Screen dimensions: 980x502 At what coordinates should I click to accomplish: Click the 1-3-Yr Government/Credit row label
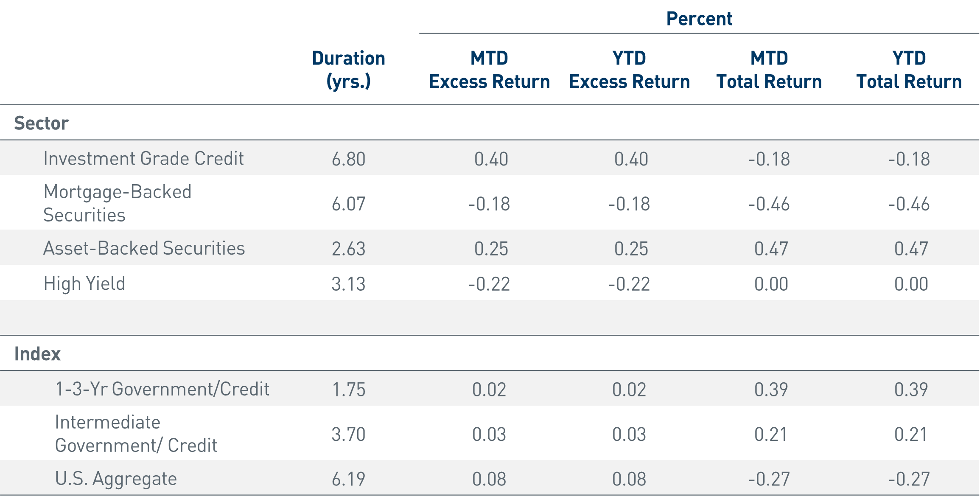click(x=162, y=389)
